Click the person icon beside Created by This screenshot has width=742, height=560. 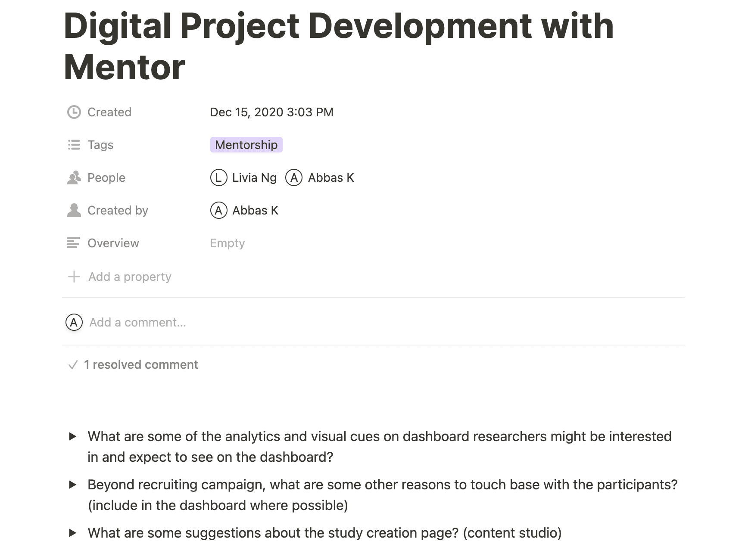[x=74, y=210]
